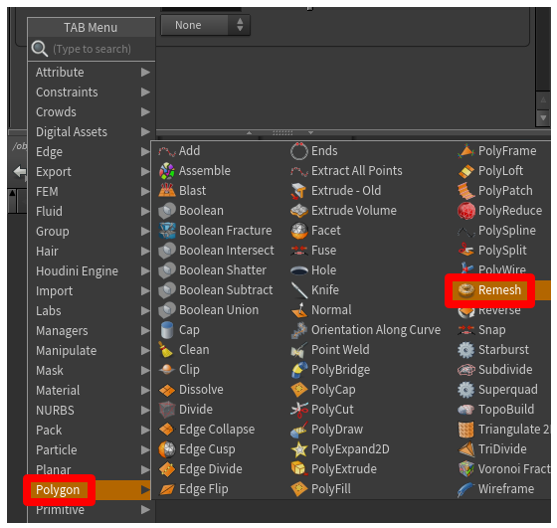Click the Starburst gear icon
The height and width of the screenshot is (528, 557).
(466, 350)
